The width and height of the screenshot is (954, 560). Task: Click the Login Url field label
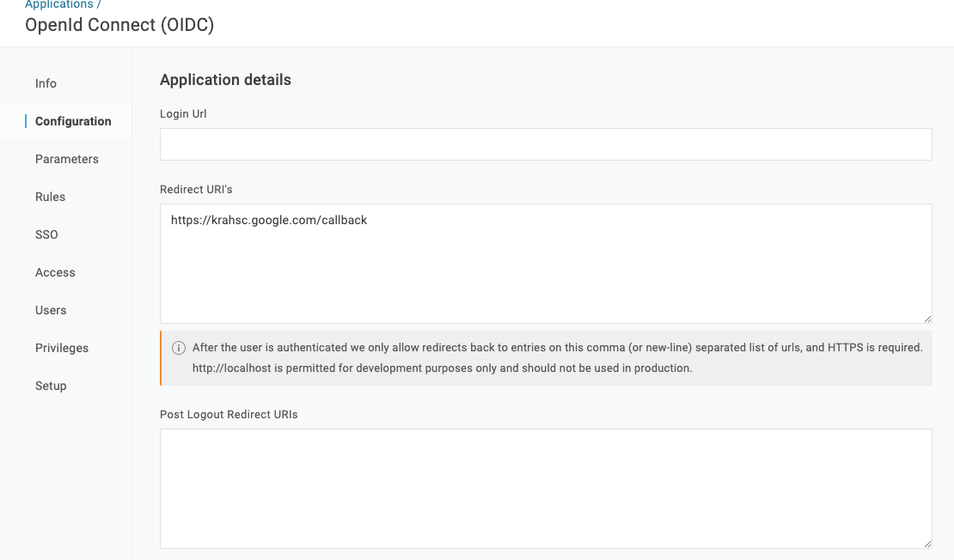(183, 113)
